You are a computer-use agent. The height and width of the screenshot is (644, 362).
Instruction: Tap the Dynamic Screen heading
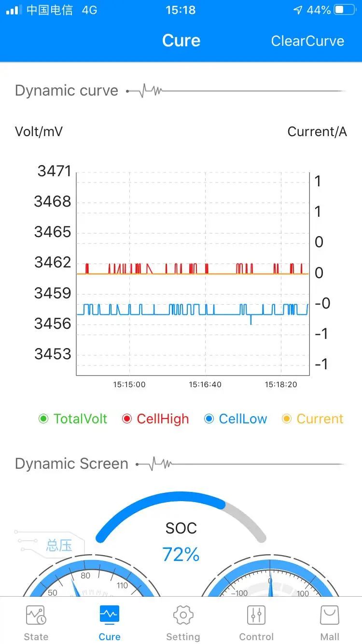click(71, 463)
